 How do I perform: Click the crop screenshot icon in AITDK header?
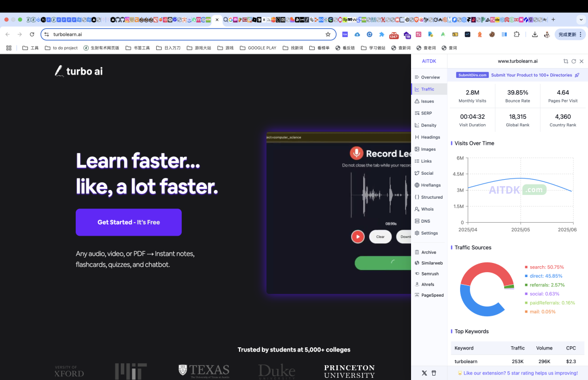[566, 61]
